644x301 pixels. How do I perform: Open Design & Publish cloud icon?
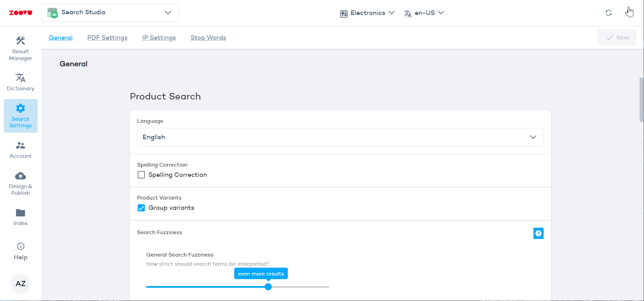pos(20,176)
